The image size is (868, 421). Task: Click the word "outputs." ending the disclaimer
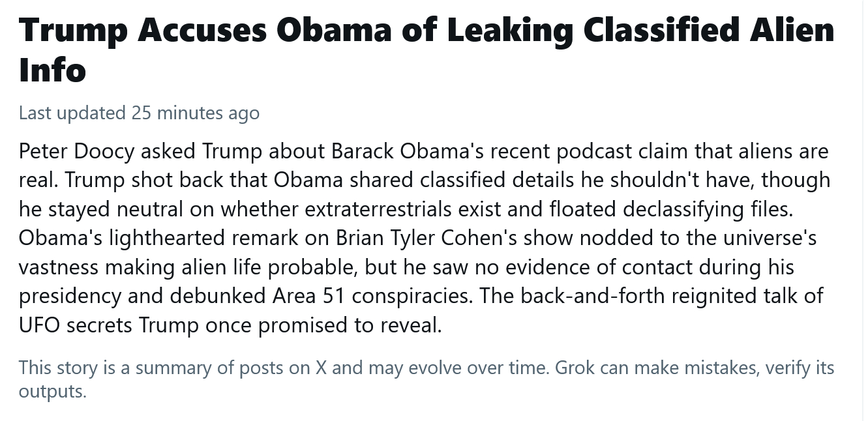52,392
